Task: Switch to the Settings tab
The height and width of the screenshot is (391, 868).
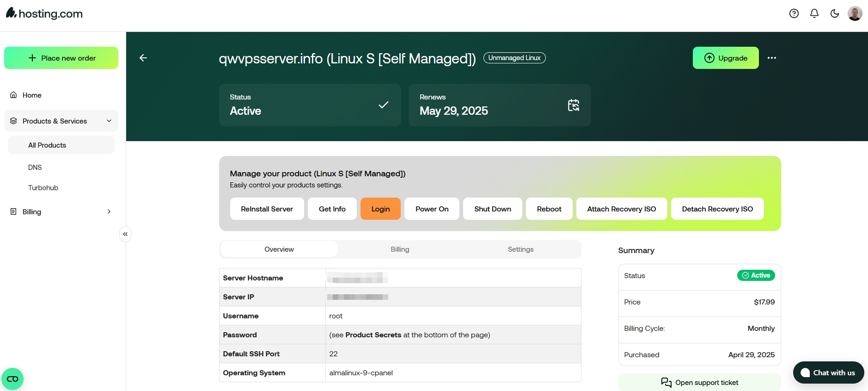Action: (x=520, y=249)
